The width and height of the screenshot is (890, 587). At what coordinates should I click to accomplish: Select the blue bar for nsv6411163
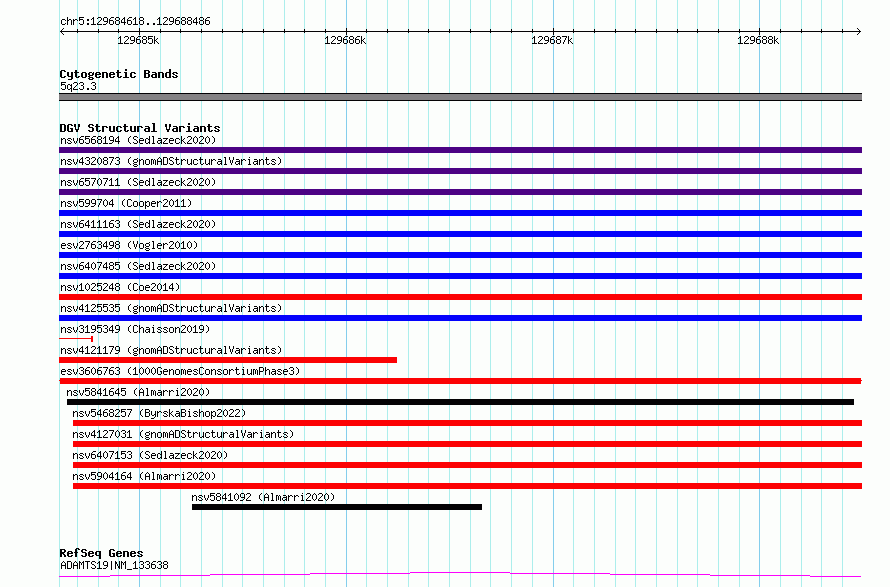460,234
